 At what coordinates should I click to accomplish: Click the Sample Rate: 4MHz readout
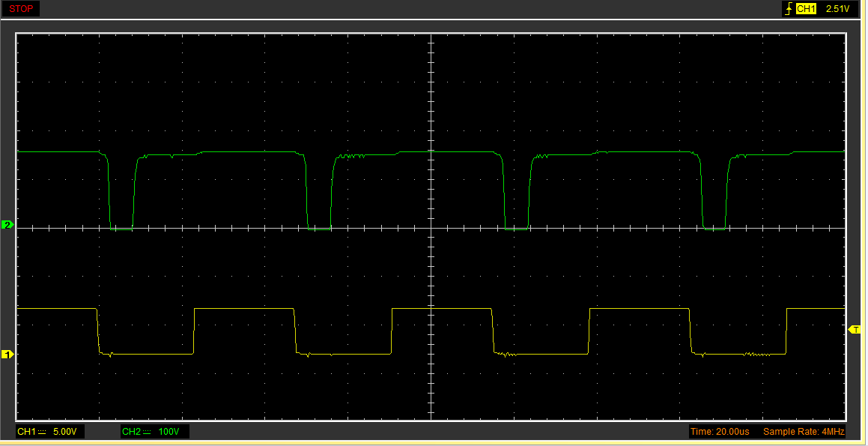pyautogui.click(x=804, y=432)
